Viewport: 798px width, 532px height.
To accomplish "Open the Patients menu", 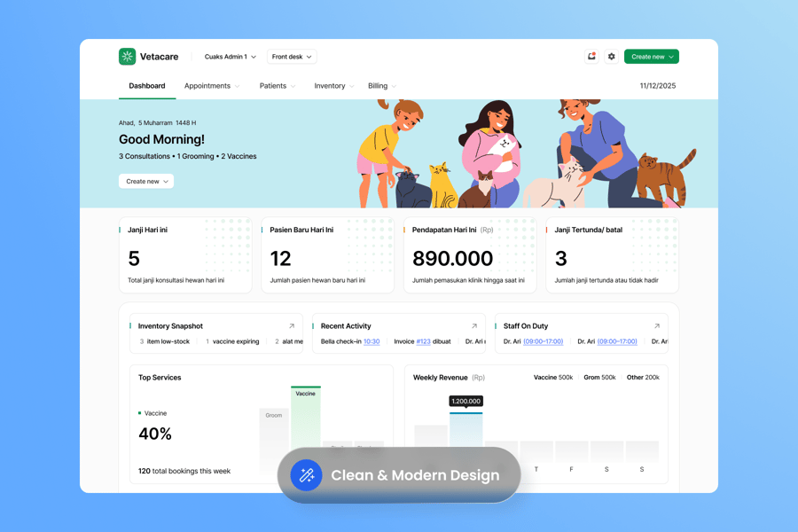I will (x=278, y=86).
